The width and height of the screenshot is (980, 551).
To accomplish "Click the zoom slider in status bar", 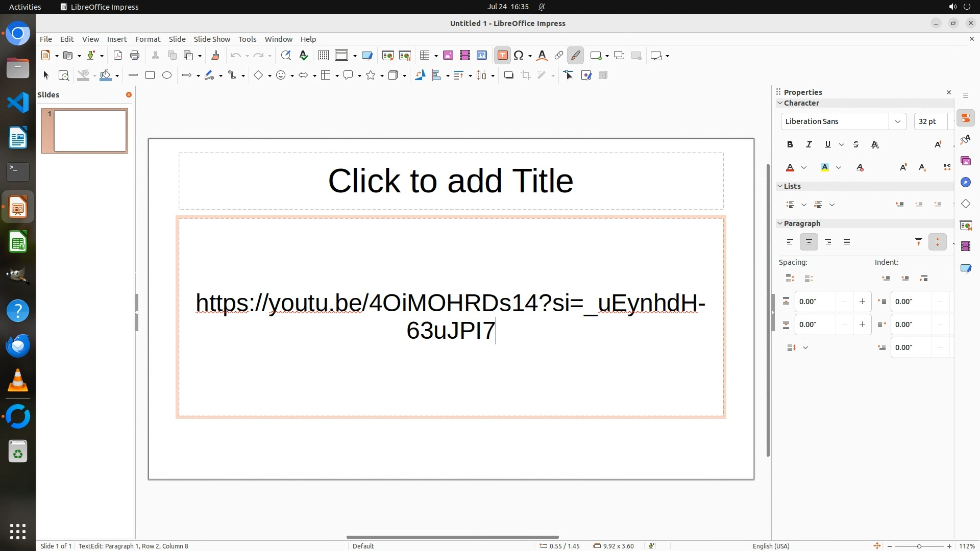I will tap(919, 546).
